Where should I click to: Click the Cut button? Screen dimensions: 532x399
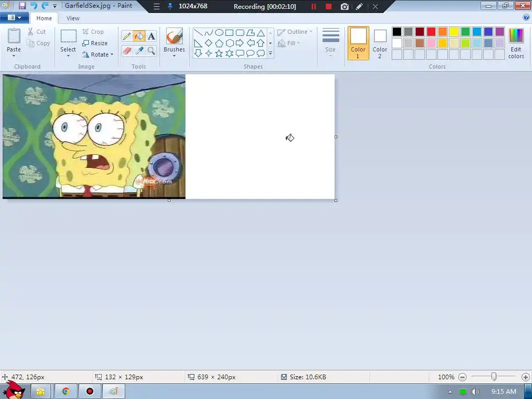point(37,32)
